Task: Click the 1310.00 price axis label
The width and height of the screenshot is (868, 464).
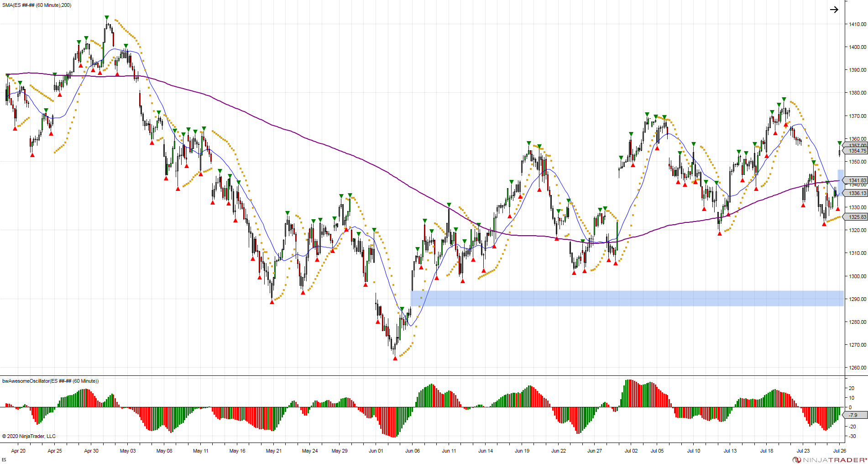Action: tap(858, 253)
